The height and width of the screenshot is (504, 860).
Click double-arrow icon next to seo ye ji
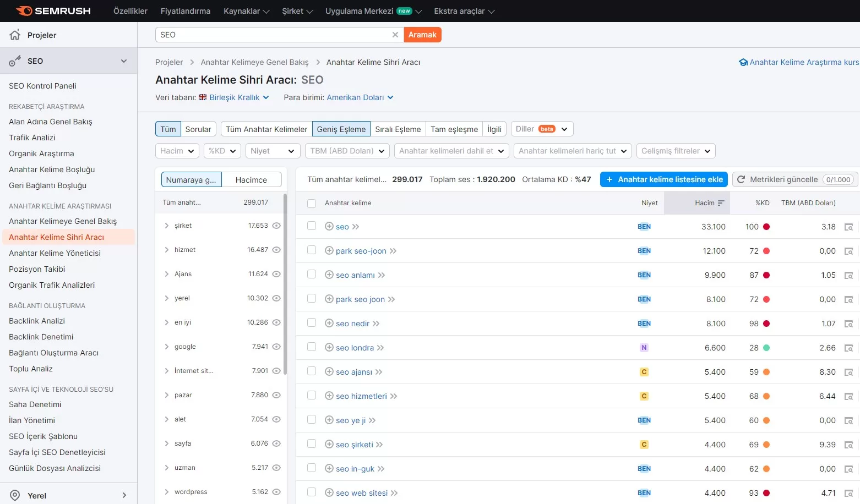(x=372, y=420)
